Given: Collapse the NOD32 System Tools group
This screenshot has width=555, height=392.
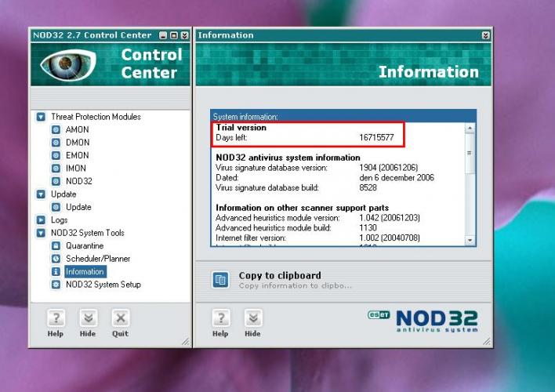Looking at the screenshot, I should (x=41, y=233).
